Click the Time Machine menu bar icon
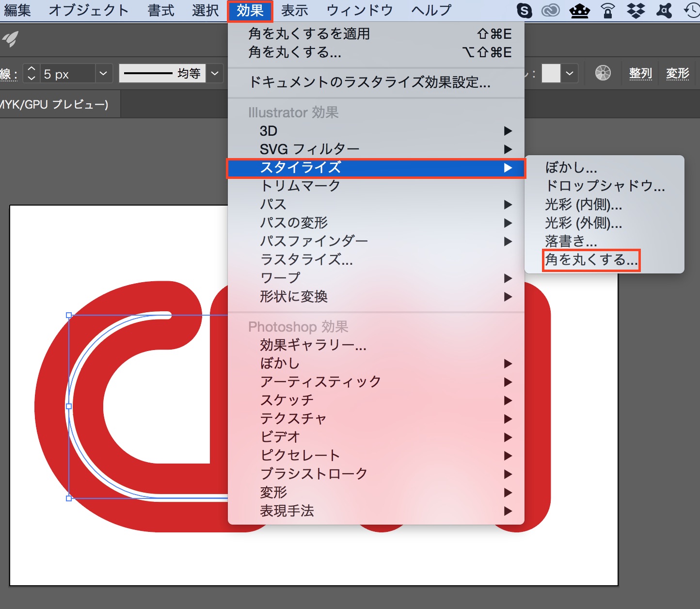Viewport: 700px width, 609px height. 692,10
